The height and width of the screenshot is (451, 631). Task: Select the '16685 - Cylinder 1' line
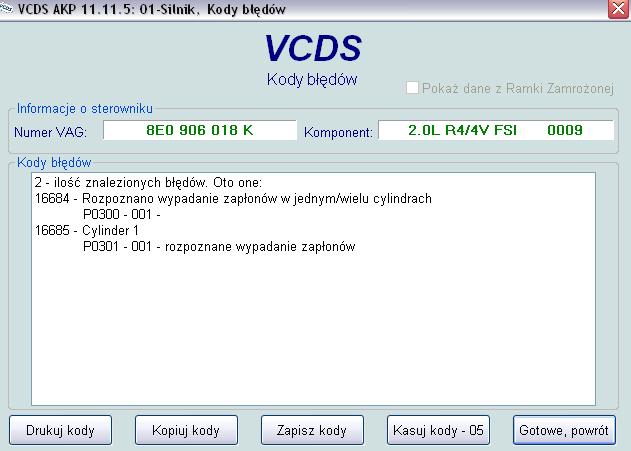pos(87,231)
